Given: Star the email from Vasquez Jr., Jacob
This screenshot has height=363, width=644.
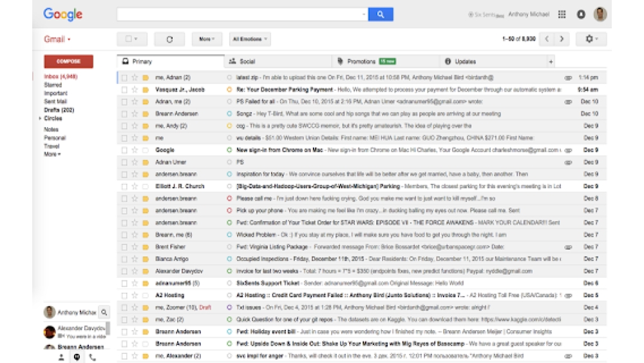Looking at the screenshot, I should tap(135, 90).
